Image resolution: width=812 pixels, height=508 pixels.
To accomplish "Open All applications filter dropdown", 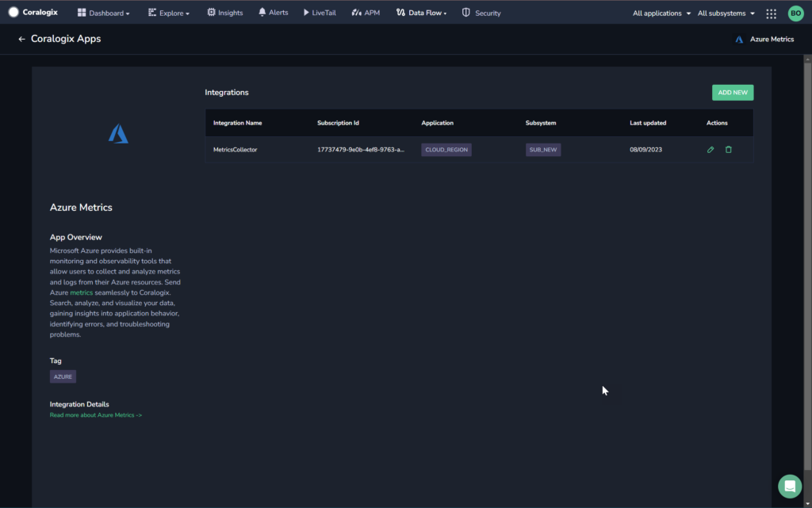I will point(661,13).
